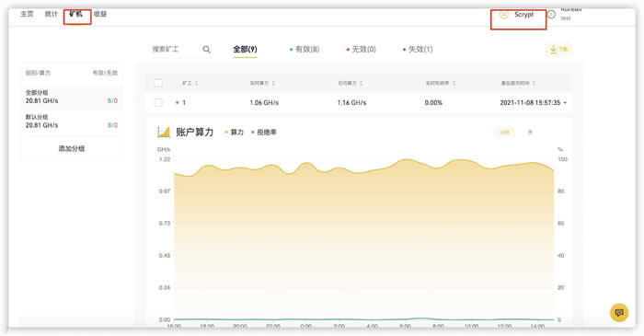Check the box for worker 1 row
Screen dimensions: 644x336
158,103
